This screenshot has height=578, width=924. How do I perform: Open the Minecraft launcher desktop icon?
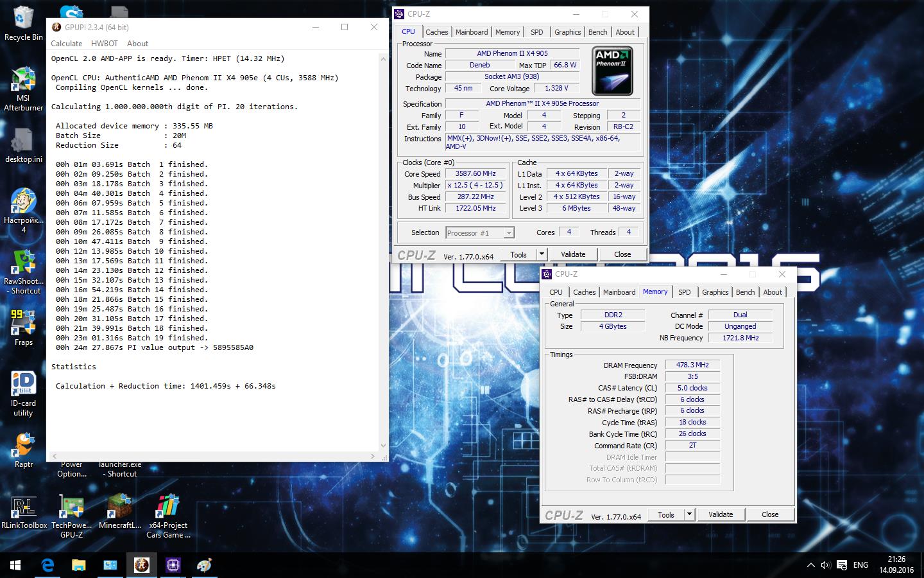coord(119,512)
